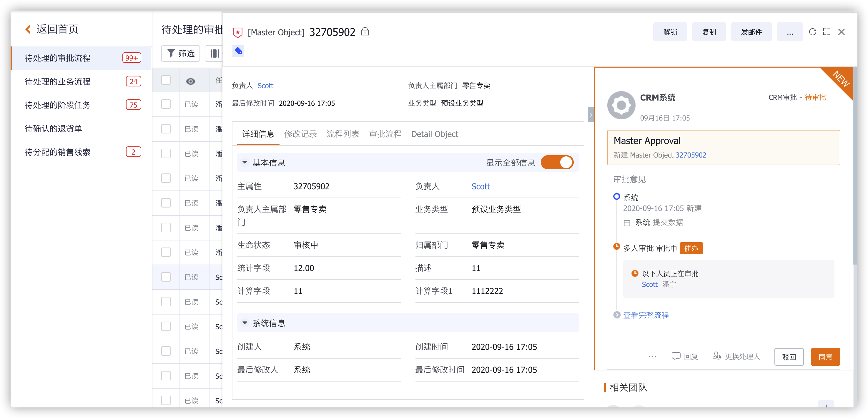
Task: Toggle the 显示全部信息 switch off
Action: (557, 163)
